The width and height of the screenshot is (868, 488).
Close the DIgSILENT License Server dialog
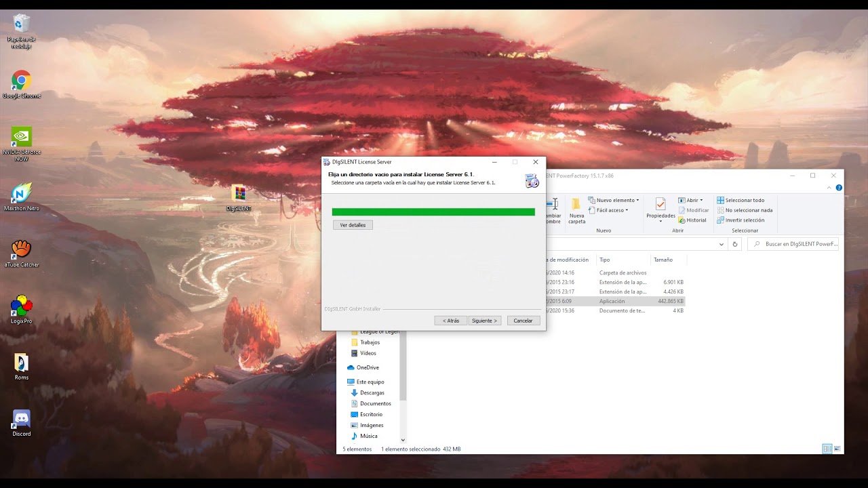tap(536, 162)
